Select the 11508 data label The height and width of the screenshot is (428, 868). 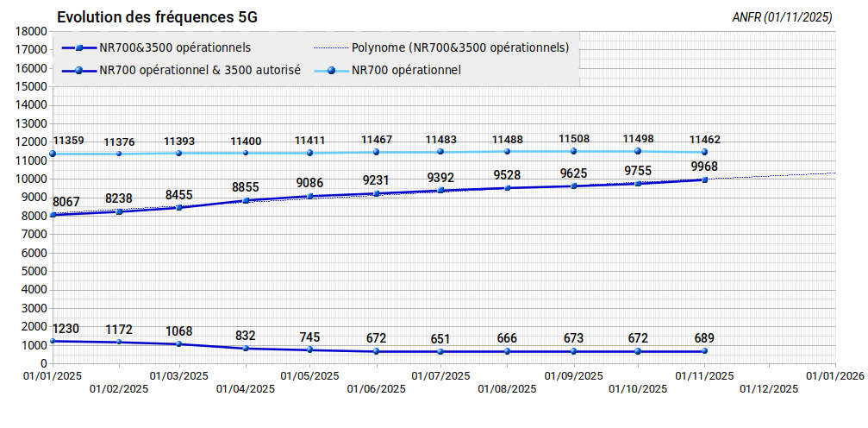574,138
